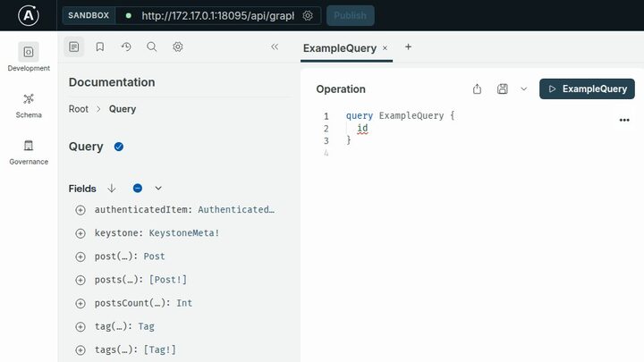The width and height of the screenshot is (644, 362).
Task: Show the Documentation panel icon
Action: [74, 46]
